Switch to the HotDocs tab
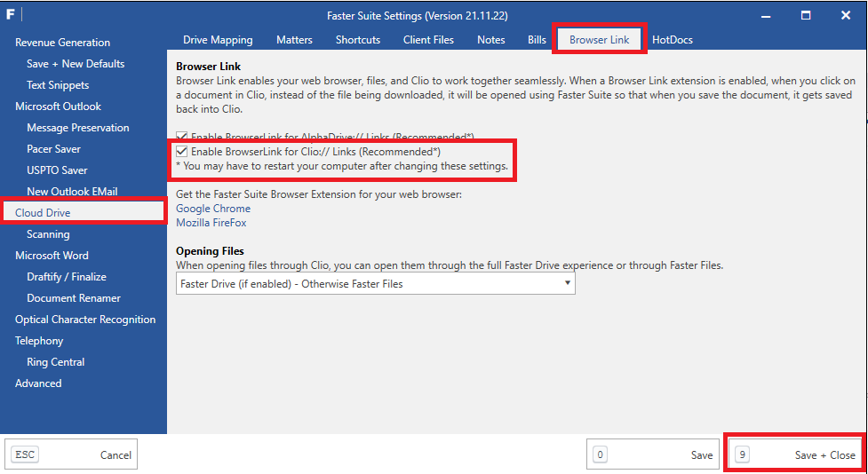Viewport: 868px width, 474px height. [x=672, y=40]
